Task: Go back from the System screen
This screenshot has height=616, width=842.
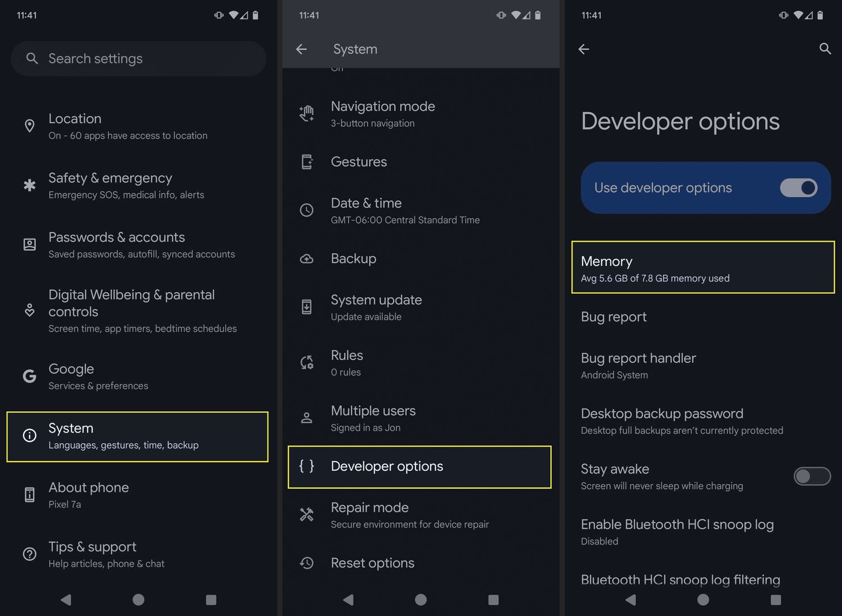Action: click(x=301, y=49)
